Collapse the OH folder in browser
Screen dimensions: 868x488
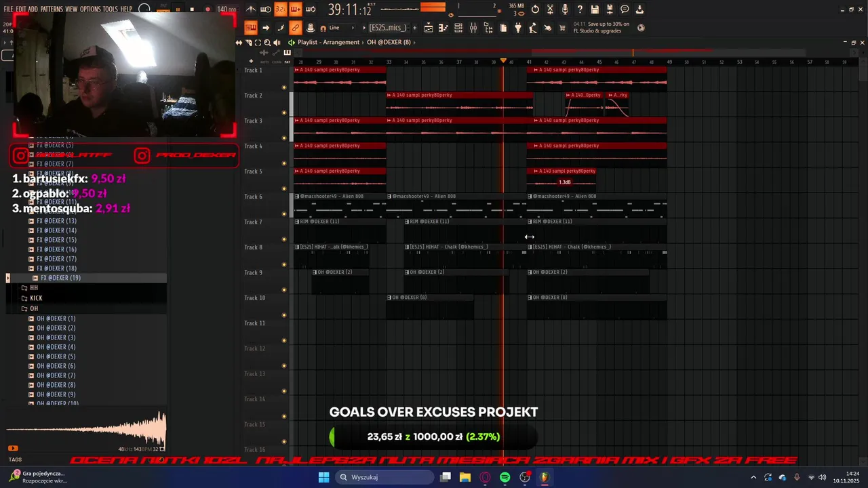33,308
